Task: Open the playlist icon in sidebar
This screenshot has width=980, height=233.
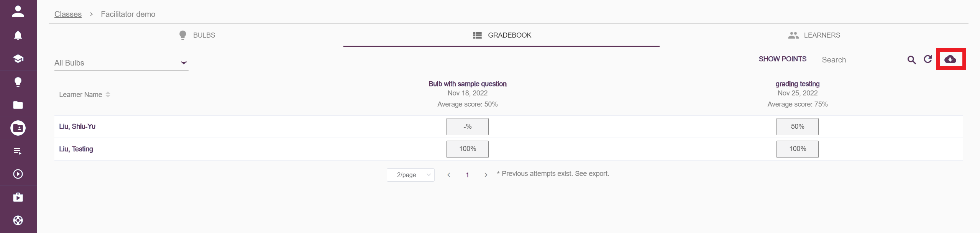Action: 18,151
